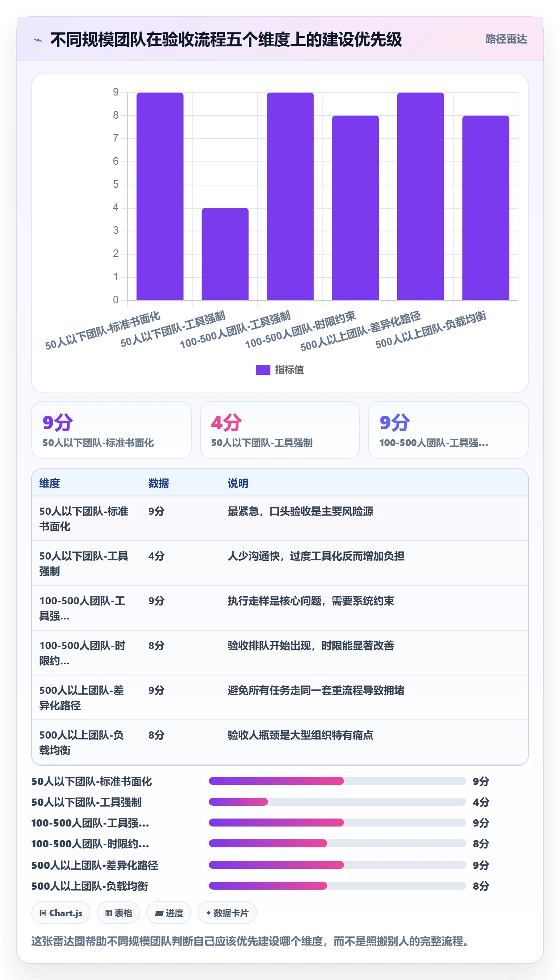Select the title 不同规模团队在验收流程五个维度上的建设优先级
Viewport: 560px width, 980px height.
coord(226,40)
